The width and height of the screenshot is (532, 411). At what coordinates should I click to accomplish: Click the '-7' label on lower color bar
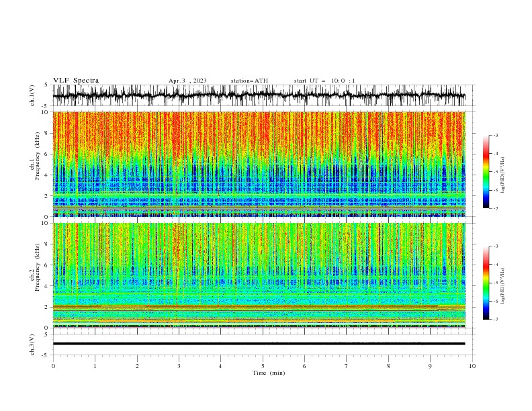[495, 320]
